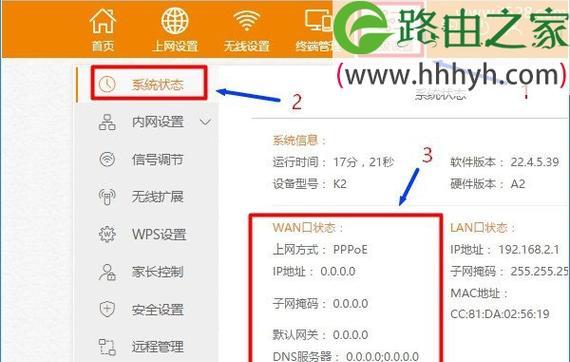Click the WAN 子网掩码 value 0.0.0.0
Viewport: 570px width, 362px height.
coord(351,303)
